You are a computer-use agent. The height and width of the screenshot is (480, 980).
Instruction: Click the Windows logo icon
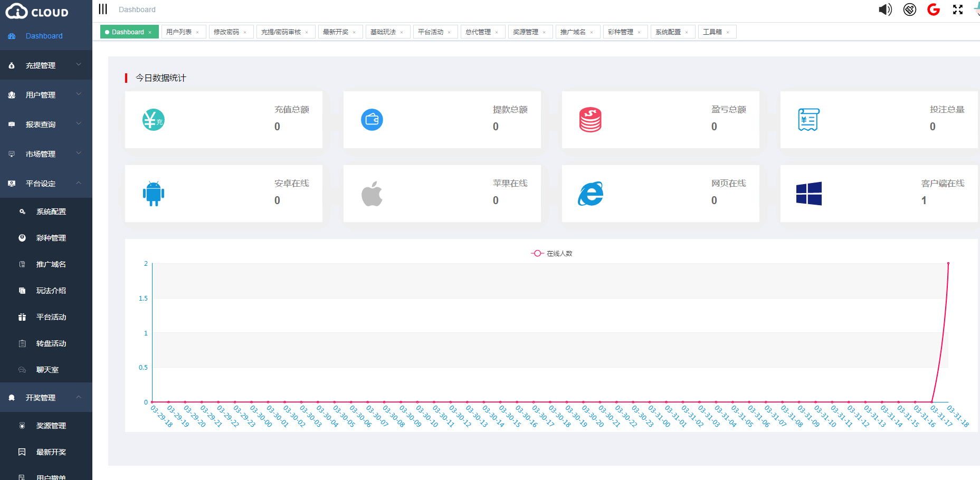tap(809, 194)
